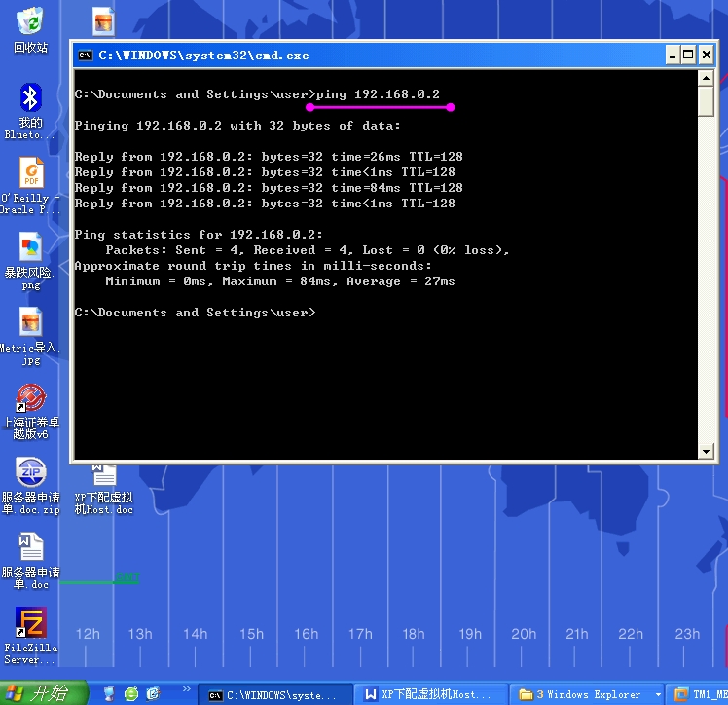The width and height of the screenshot is (728, 705).
Task: Switch to cmd.exe taskbar button
Action: [274, 695]
